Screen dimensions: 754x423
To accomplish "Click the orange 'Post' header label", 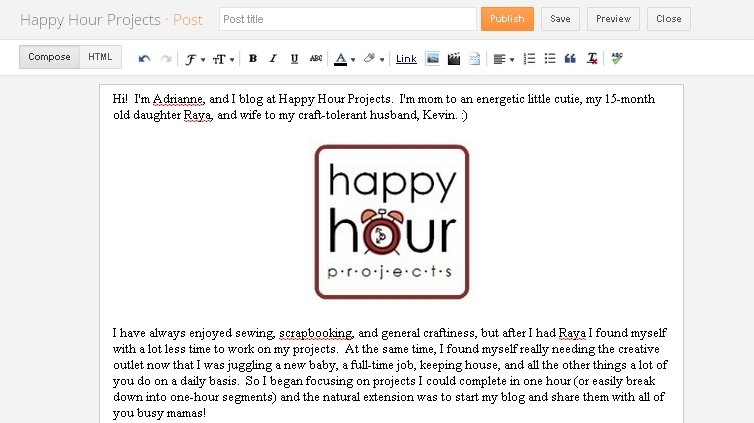I will (188, 20).
